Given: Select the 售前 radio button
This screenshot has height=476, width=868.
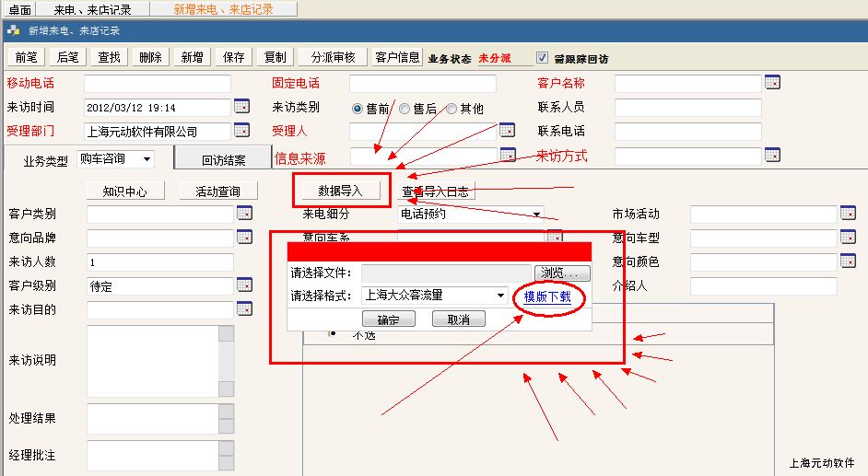Looking at the screenshot, I should 358,109.
